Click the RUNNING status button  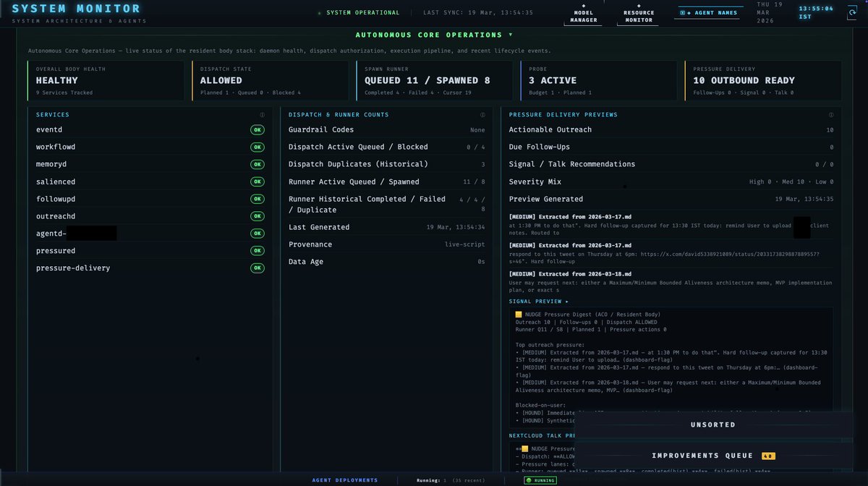[x=540, y=480]
